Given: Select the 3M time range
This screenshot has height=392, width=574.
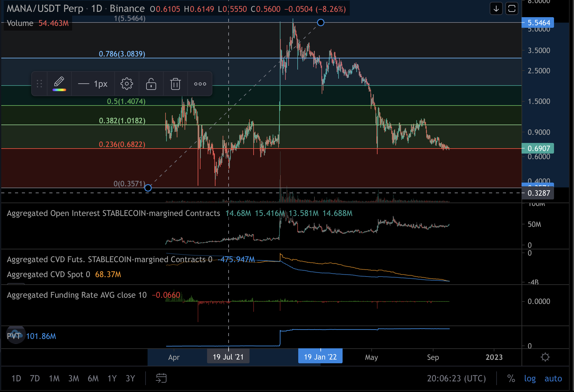Looking at the screenshot, I should [74, 378].
